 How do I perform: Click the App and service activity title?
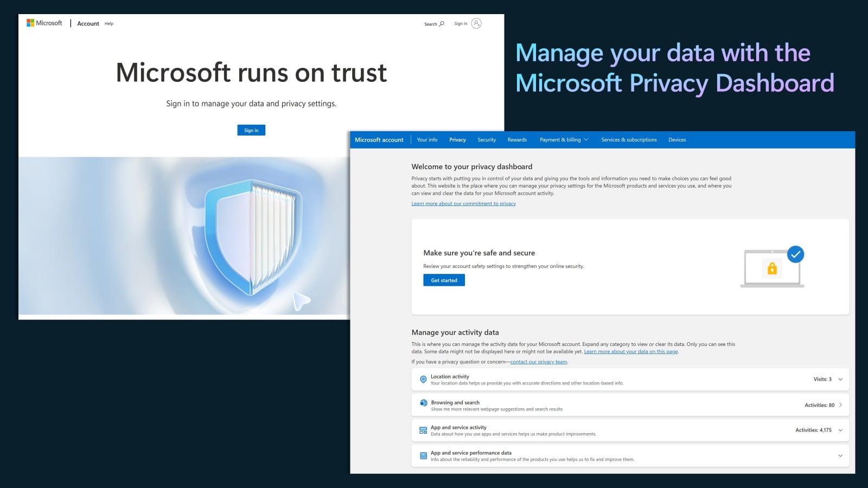[x=458, y=427]
